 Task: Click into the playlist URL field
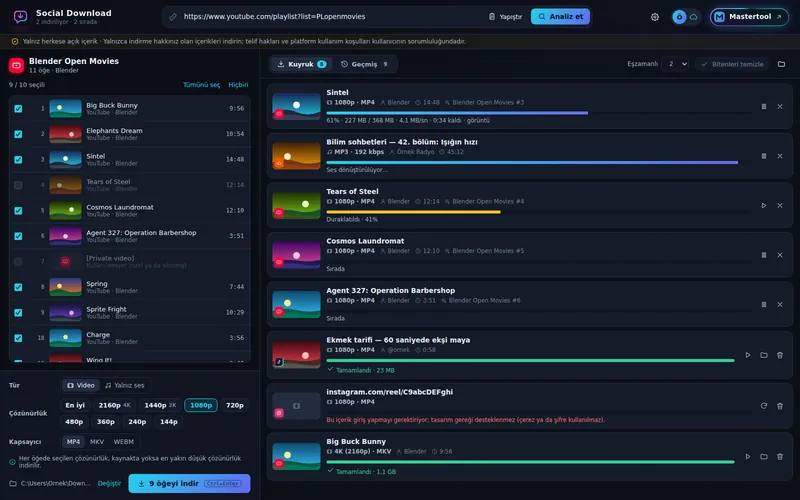click(x=327, y=17)
